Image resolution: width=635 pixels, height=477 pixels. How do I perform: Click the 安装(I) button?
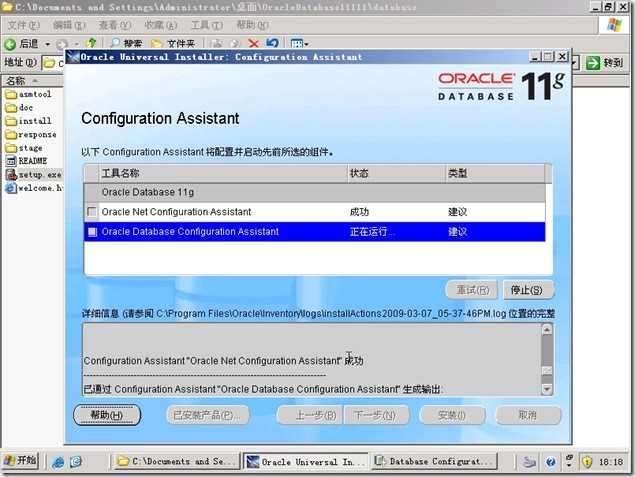[x=452, y=415]
